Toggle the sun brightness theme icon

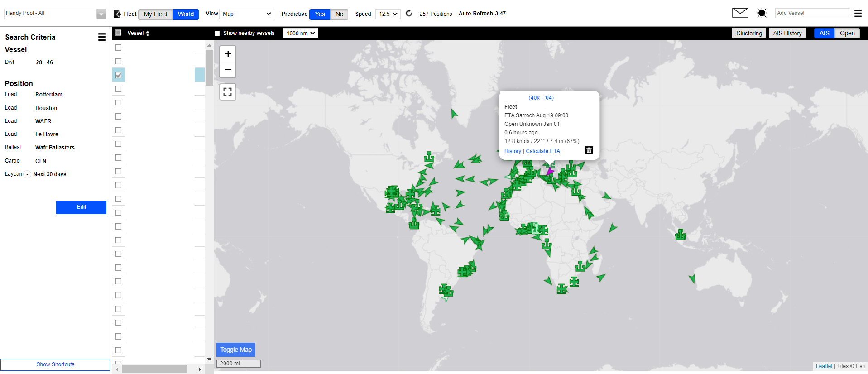762,13
